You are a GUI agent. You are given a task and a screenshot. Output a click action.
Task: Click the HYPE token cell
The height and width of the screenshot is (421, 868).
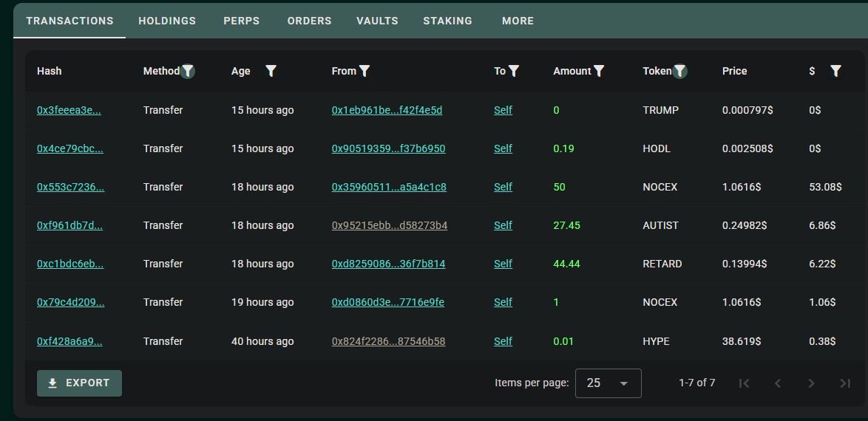pyautogui.click(x=656, y=341)
